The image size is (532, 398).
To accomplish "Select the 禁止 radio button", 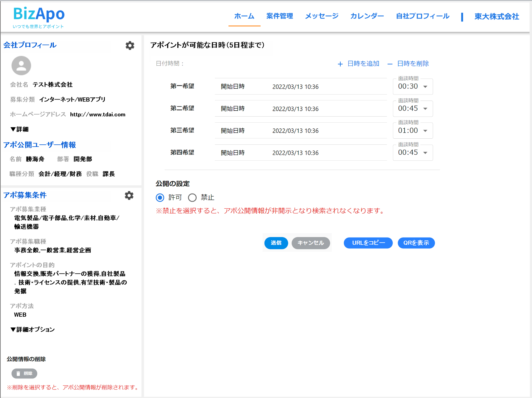I will [192, 197].
